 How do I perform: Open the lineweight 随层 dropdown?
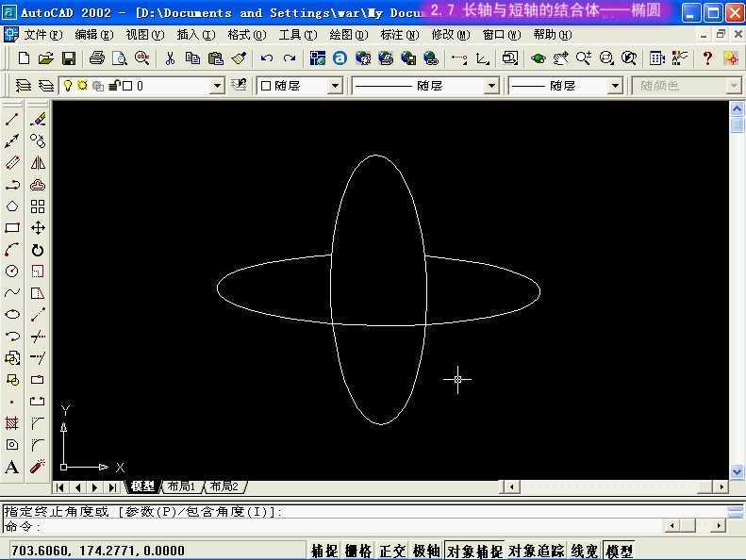click(615, 86)
